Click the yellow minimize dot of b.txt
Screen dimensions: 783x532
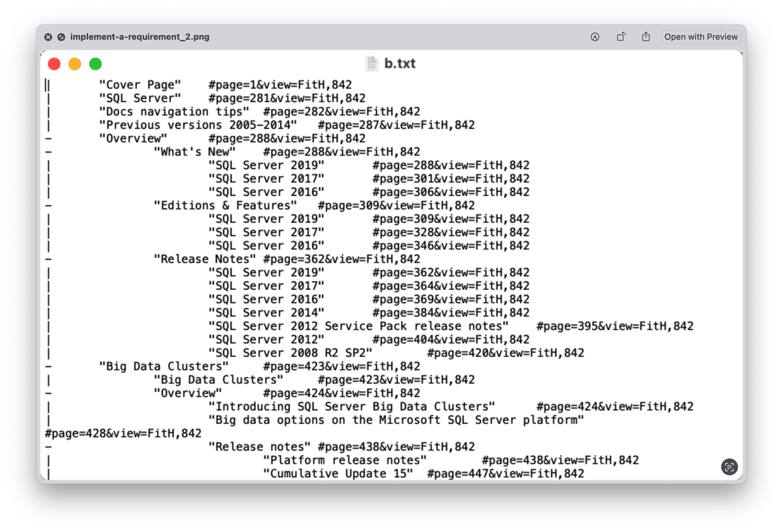[75, 64]
